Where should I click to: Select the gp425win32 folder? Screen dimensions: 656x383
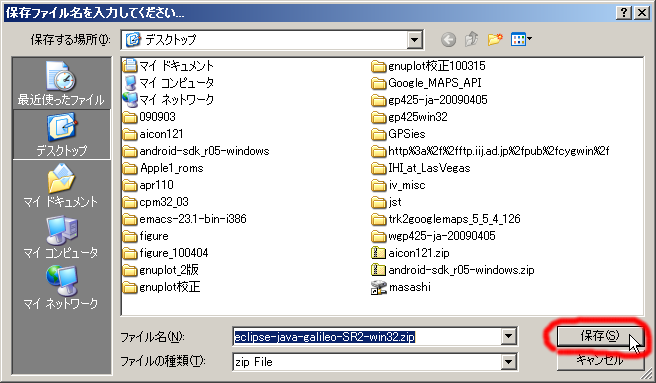pos(410,117)
